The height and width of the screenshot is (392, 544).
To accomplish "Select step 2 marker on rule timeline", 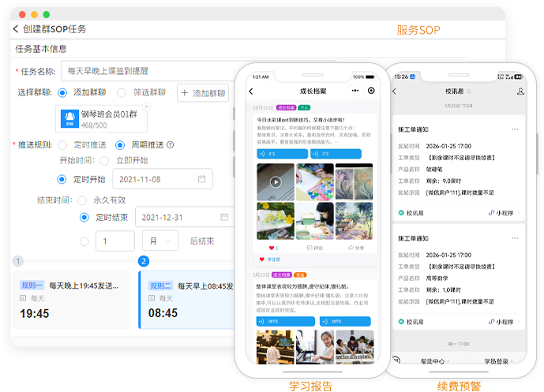I will click(x=144, y=261).
